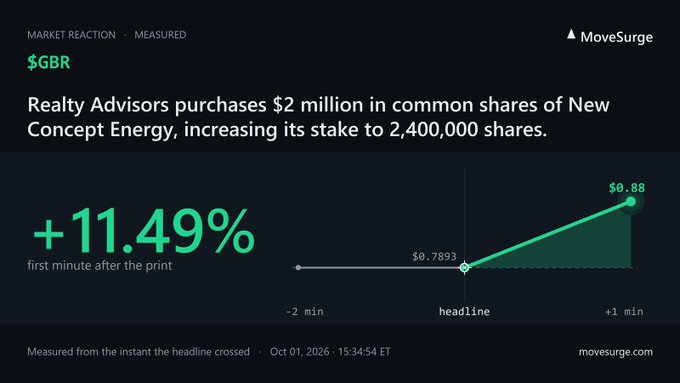Click the MoveSurge triangle logo icon
This screenshot has width=680, height=383.
pos(571,35)
